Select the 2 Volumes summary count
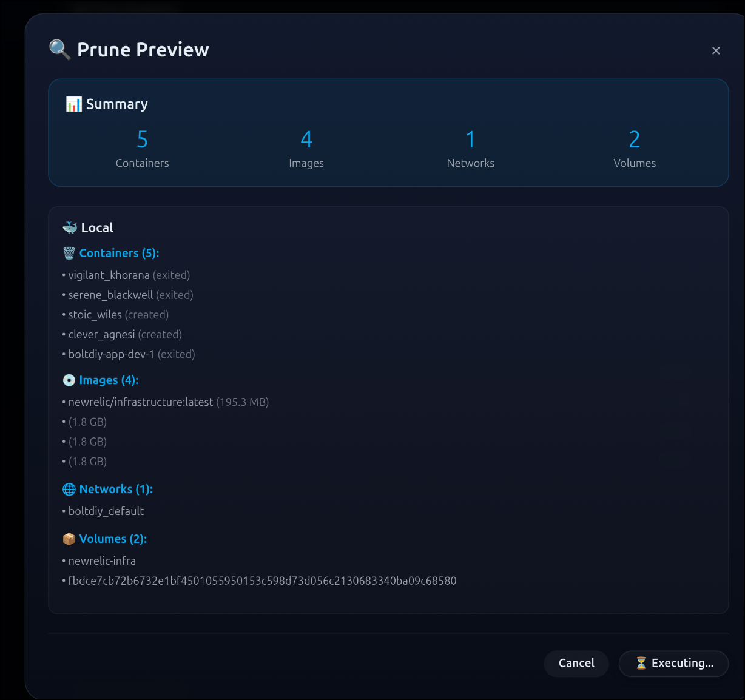 pos(635,140)
